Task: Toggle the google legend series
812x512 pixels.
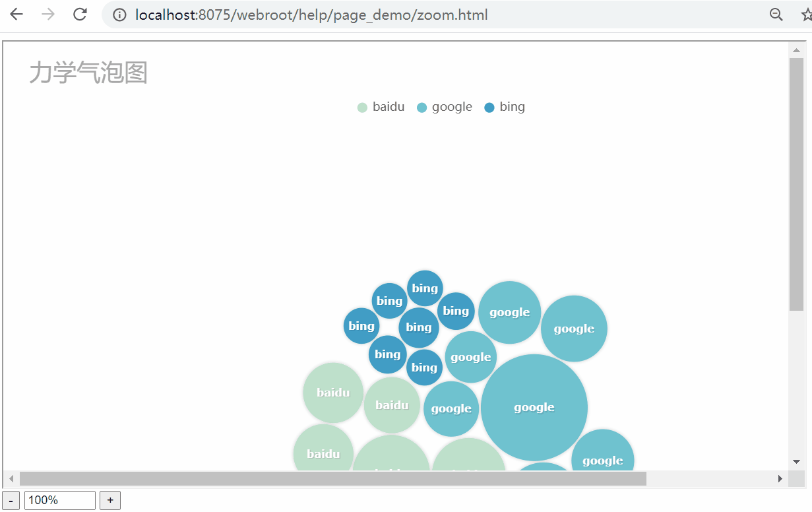Action: click(x=445, y=107)
